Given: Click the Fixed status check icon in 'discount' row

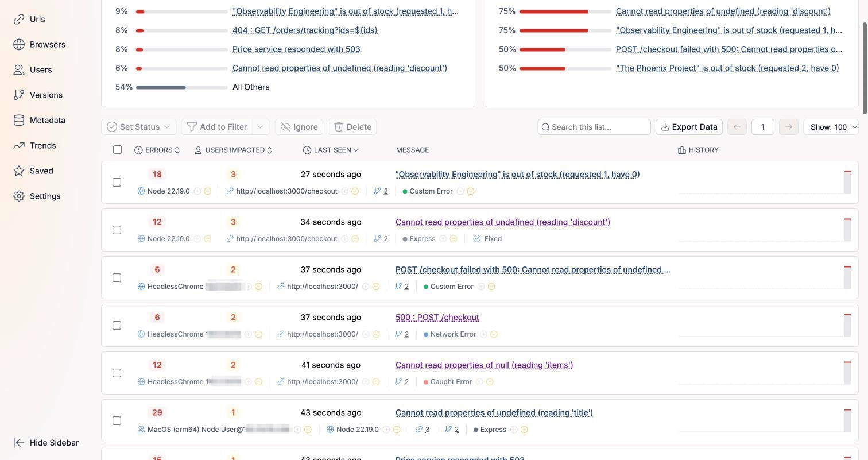Looking at the screenshot, I should tap(476, 239).
